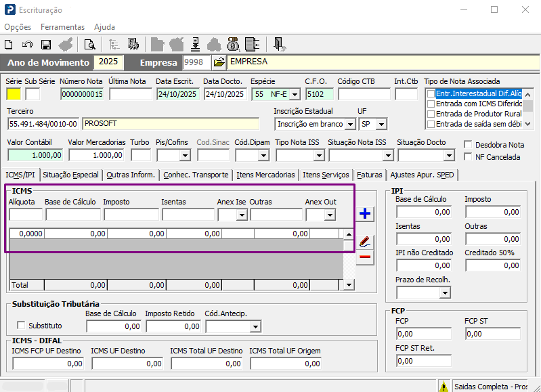Switch to the Itens Mercadorias tab
This screenshot has width=541, height=392.
click(x=265, y=175)
